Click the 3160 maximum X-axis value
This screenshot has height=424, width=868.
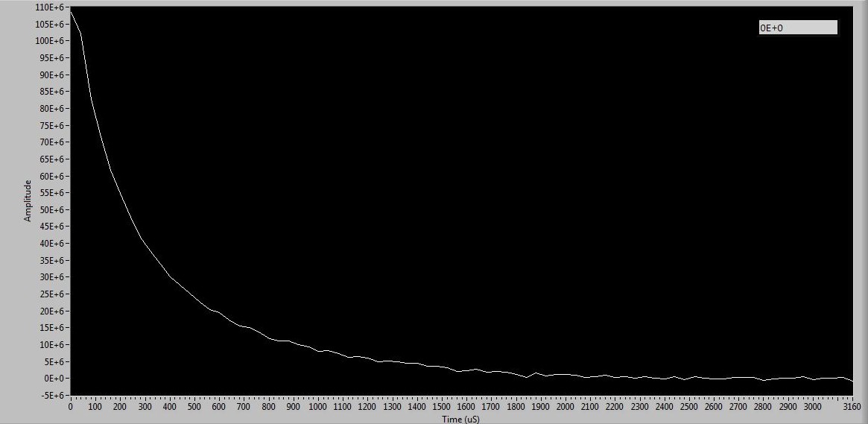[852, 408]
